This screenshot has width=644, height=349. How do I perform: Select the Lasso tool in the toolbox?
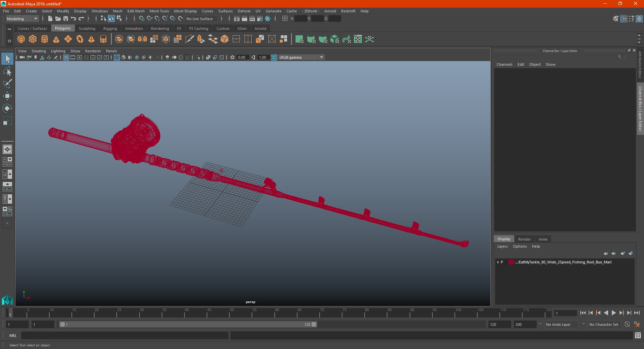pyautogui.click(x=7, y=71)
